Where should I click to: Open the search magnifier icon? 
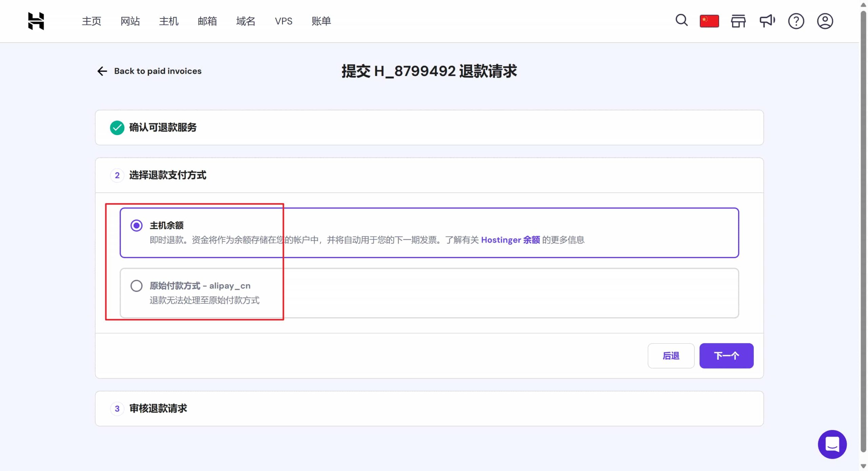coord(681,20)
